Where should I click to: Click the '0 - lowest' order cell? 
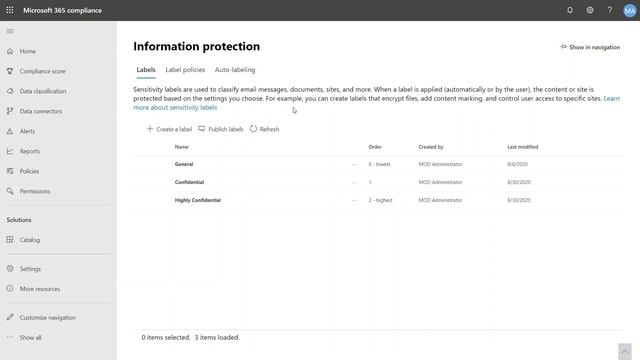click(x=379, y=164)
